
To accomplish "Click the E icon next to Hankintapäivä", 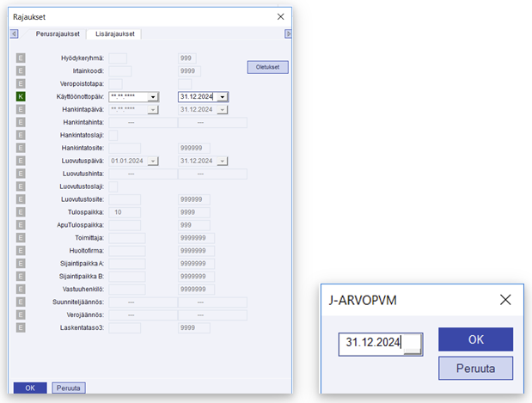I will [x=21, y=110].
